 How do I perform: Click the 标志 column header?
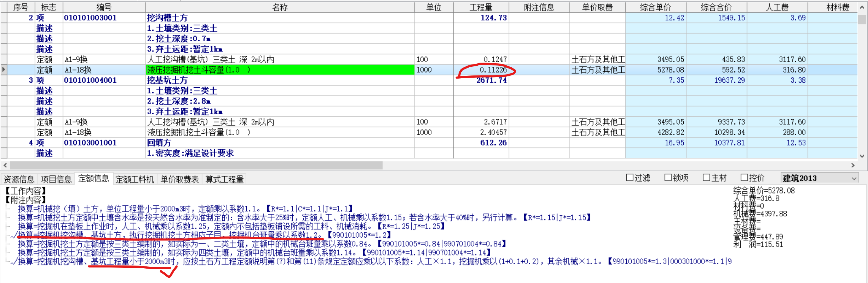pyautogui.click(x=49, y=8)
